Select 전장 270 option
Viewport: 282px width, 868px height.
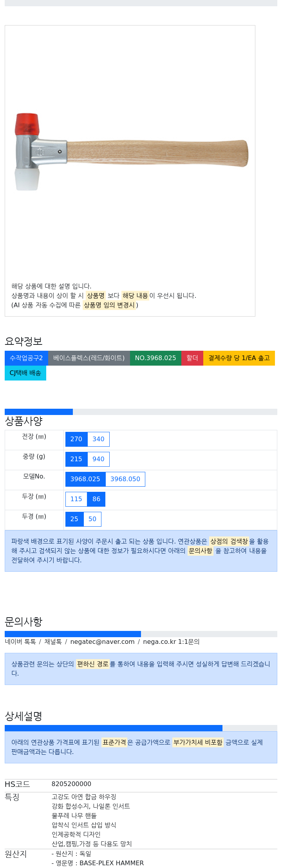tap(76, 439)
